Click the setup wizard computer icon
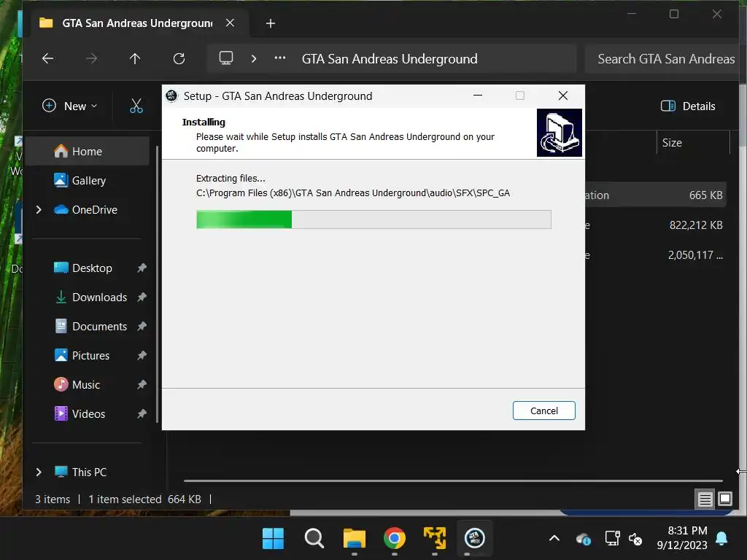747x560 pixels. tap(560, 133)
